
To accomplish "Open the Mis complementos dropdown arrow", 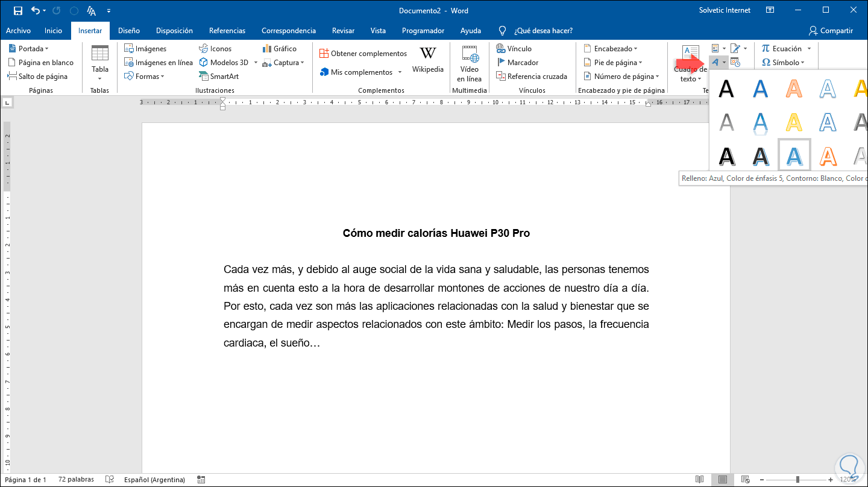I will [x=399, y=72].
